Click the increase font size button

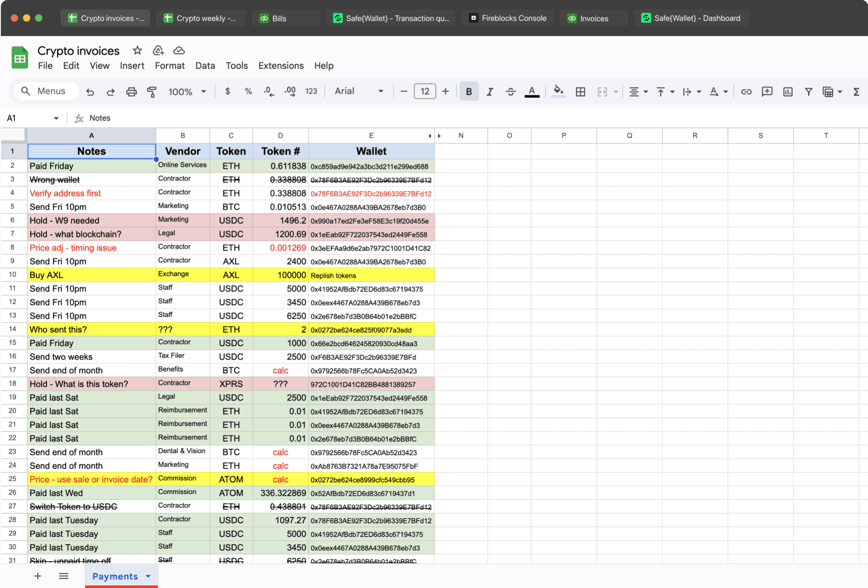pos(446,91)
